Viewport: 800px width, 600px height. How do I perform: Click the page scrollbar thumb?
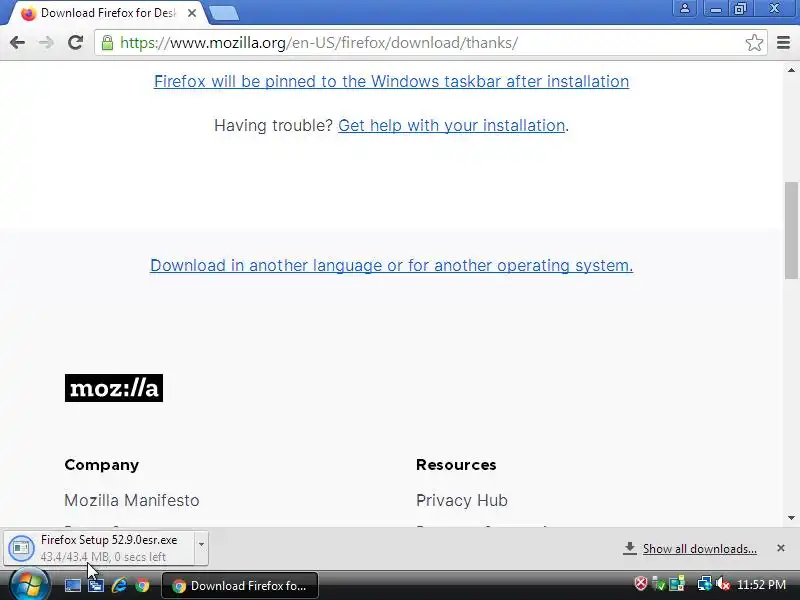(791, 230)
